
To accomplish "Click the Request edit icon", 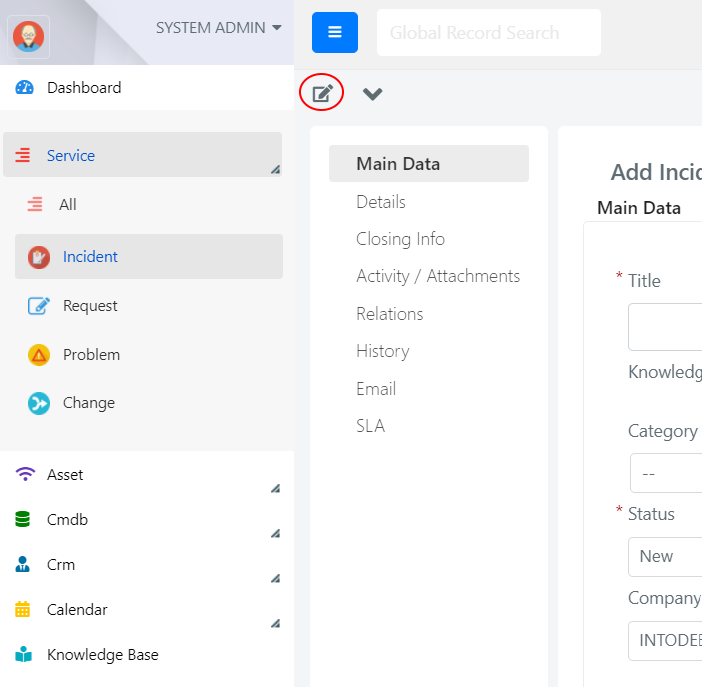I will tap(39, 306).
